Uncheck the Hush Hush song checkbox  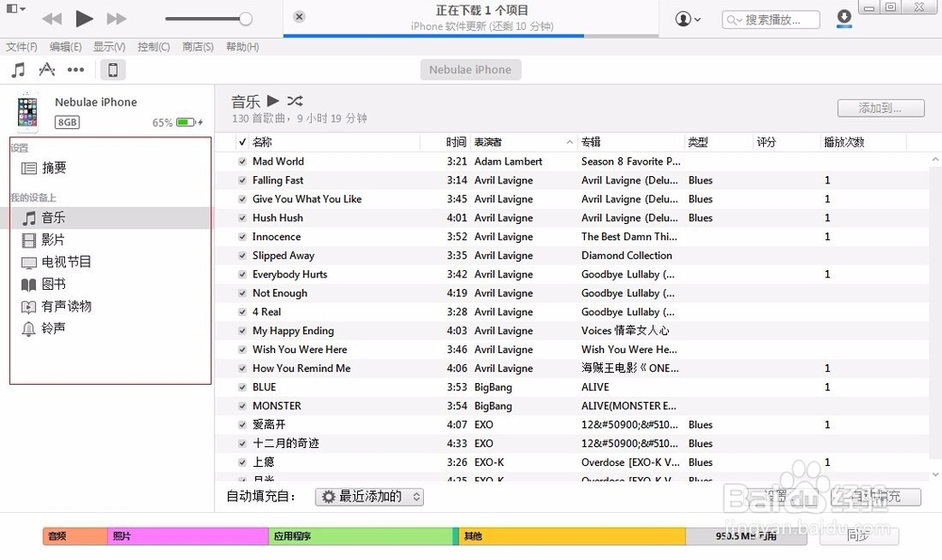[x=242, y=217]
